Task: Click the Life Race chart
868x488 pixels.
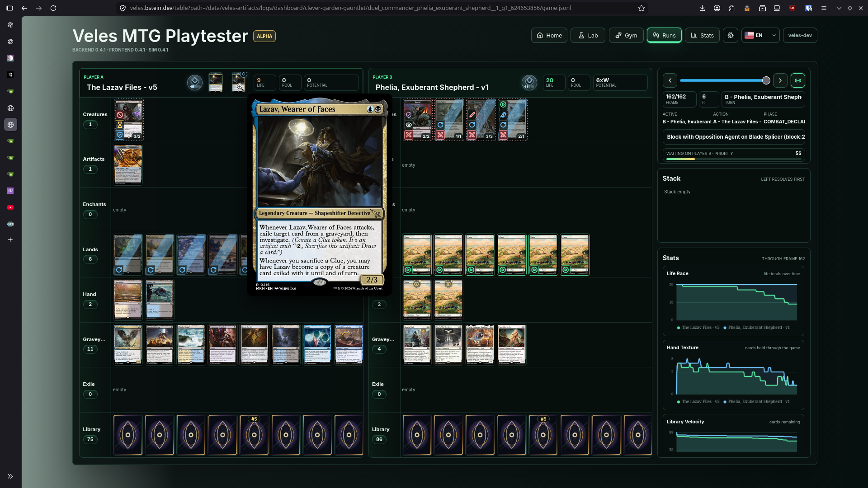Action: (733, 300)
